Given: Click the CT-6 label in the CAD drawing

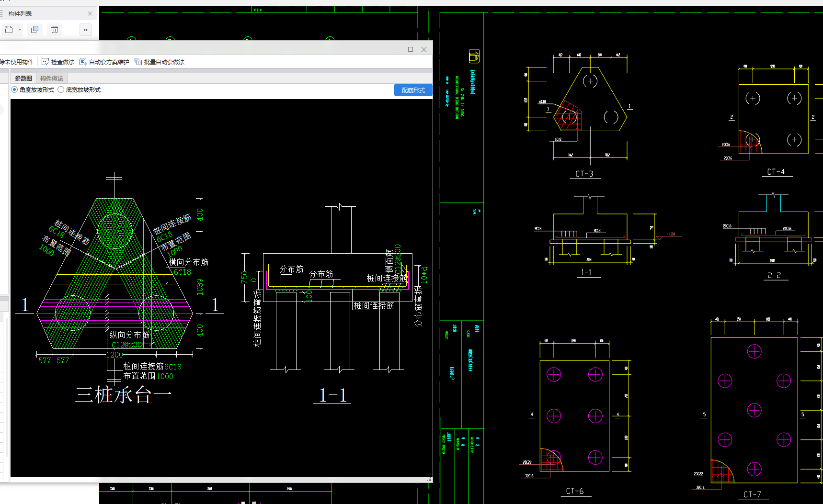Looking at the screenshot, I should click(575, 491).
